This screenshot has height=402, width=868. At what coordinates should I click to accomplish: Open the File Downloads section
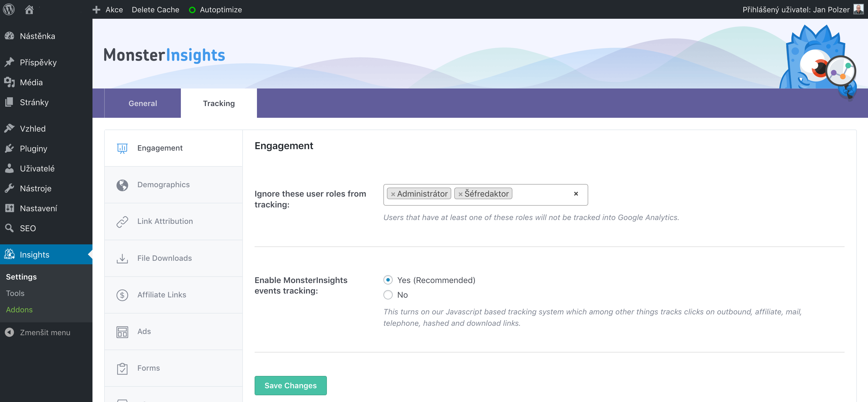174,258
